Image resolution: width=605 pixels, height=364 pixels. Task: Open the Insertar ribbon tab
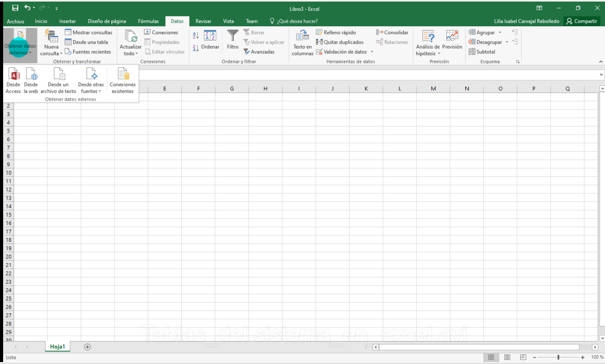pyautogui.click(x=67, y=21)
